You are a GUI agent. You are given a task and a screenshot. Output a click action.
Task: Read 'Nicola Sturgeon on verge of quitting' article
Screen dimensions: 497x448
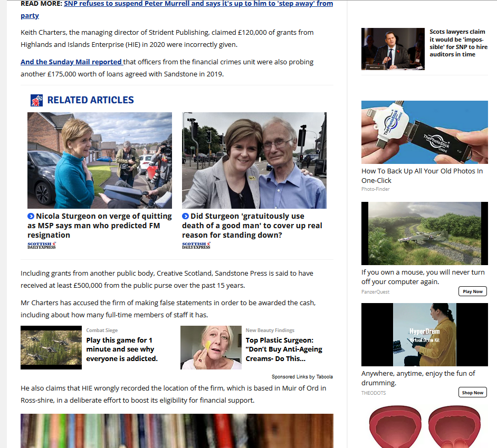[100, 226]
